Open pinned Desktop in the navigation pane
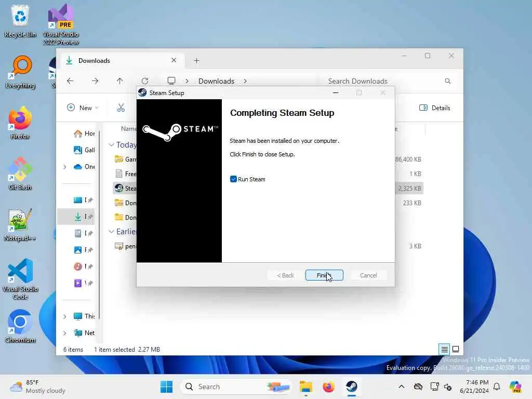Screen dimensions: 532x399 click(x=83, y=200)
